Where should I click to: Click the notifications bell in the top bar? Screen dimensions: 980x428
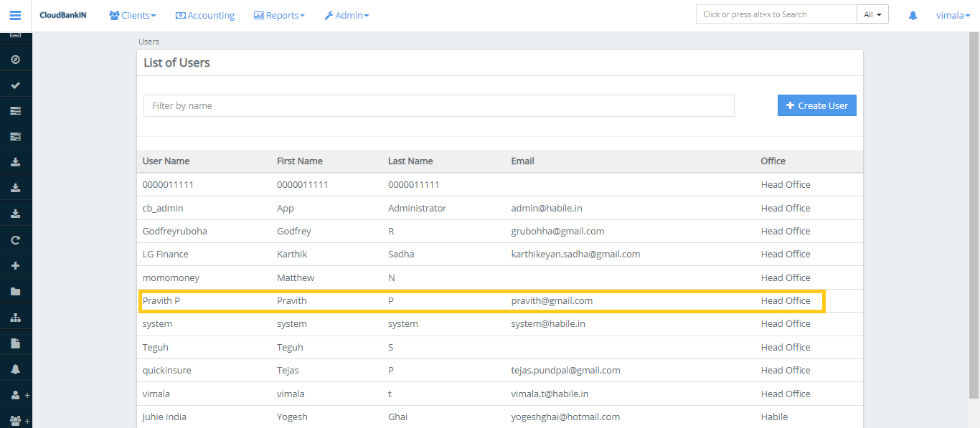click(912, 14)
